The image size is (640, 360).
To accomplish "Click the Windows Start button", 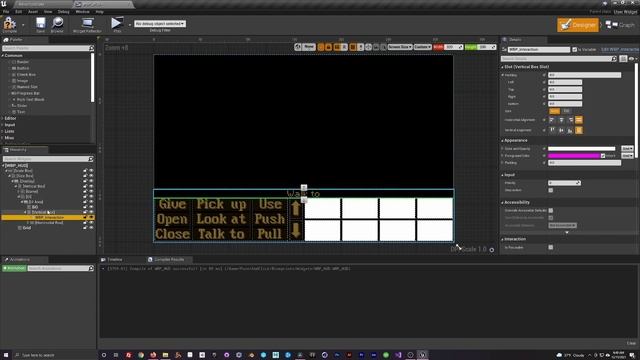I will coord(6,355).
